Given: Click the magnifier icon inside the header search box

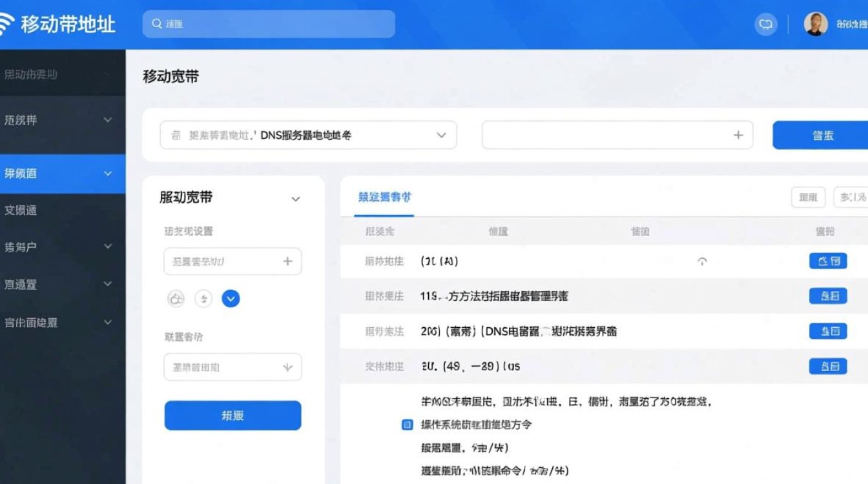Looking at the screenshot, I should click(x=157, y=23).
